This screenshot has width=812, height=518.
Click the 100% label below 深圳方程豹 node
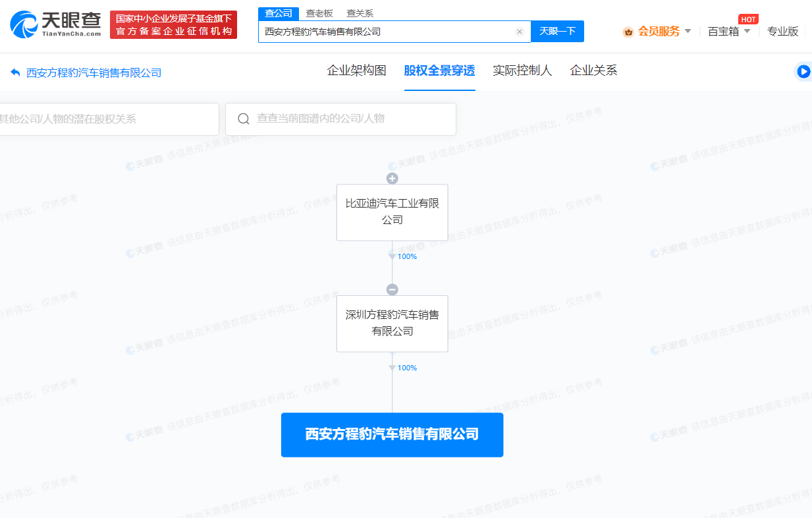pos(407,368)
